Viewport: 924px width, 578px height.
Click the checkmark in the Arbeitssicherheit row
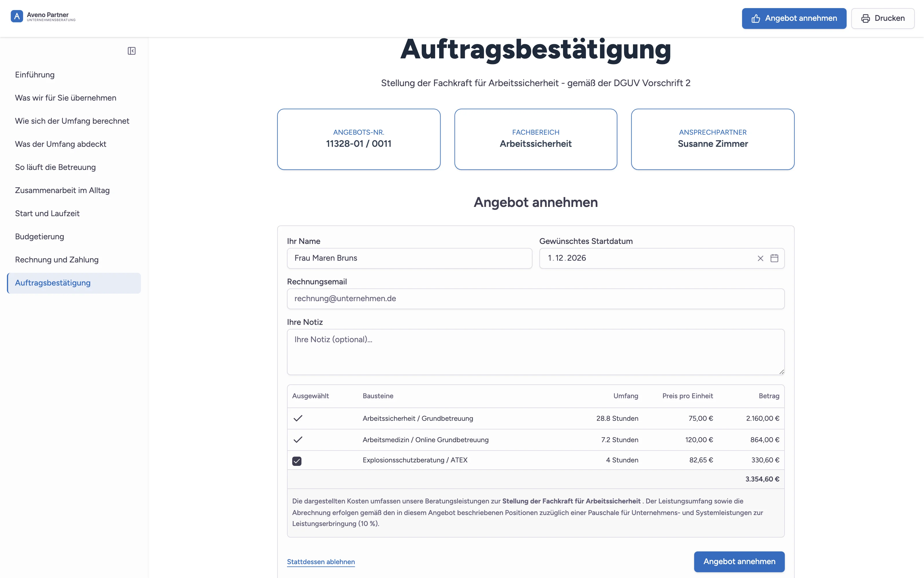[298, 418]
